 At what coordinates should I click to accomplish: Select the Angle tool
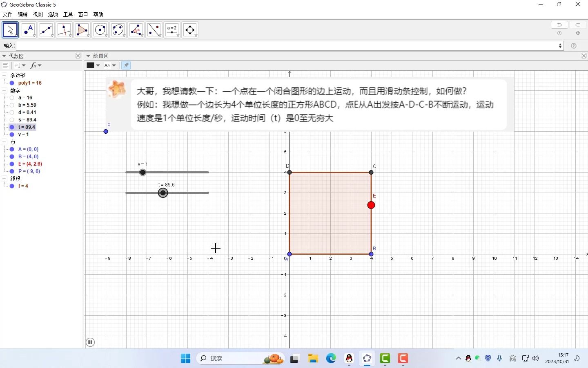pyautogui.click(x=136, y=30)
